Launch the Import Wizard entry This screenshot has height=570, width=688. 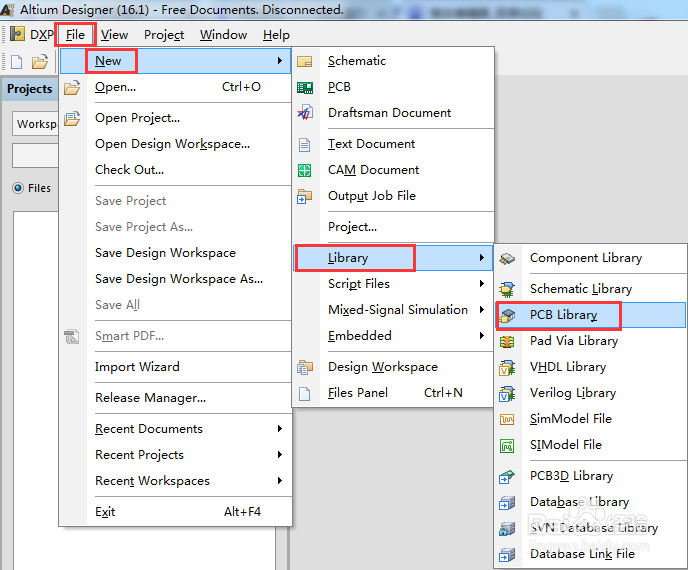tap(137, 367)
